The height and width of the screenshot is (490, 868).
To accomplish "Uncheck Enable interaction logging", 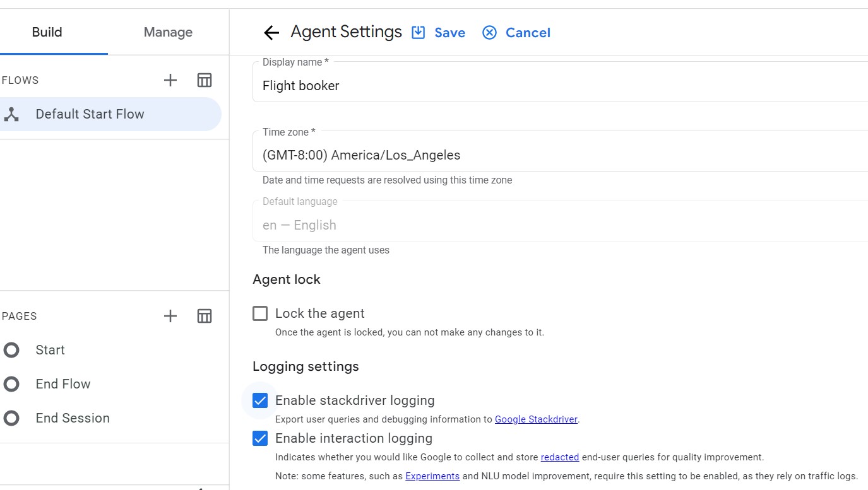I will [260, 438].
